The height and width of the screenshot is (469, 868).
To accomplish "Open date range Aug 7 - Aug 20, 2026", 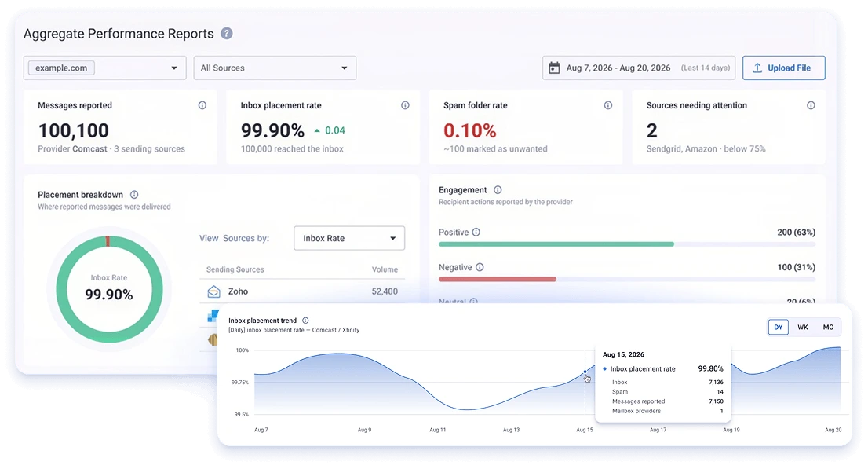I will [639, 68].
